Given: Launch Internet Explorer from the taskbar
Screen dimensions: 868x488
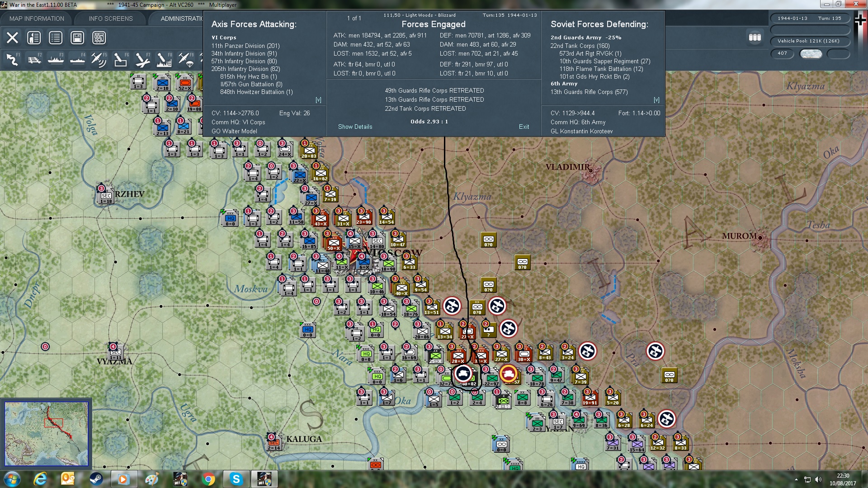Looking at the screenshot, I should pyautogui.click(x=40, y=479).
